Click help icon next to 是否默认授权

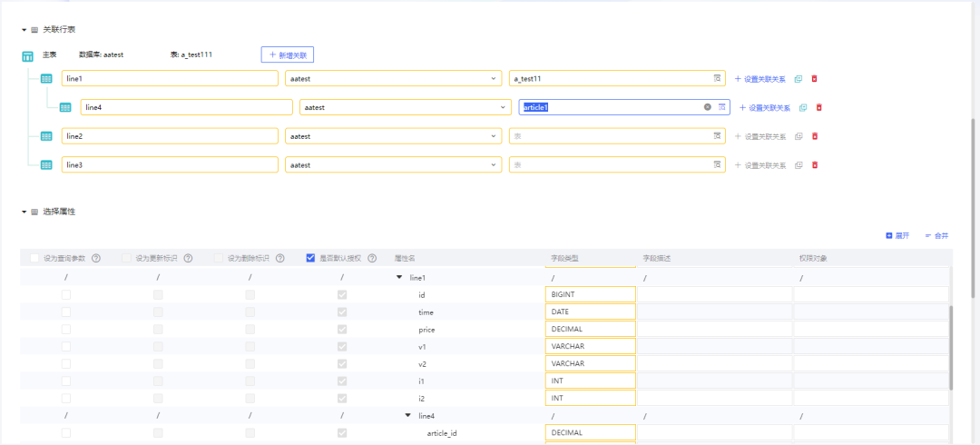click(x=372, y=258)
